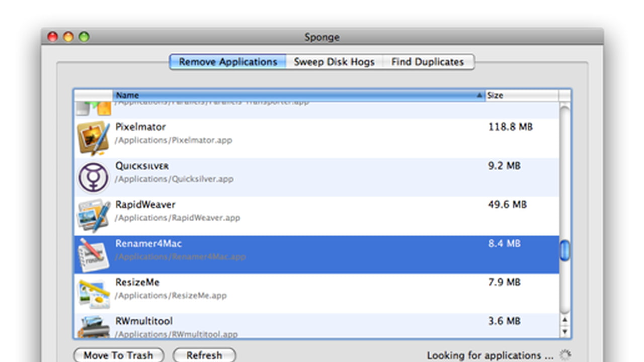Click the /Applications/Pixelmator.app path
This screenshot has height=362, width=644.
174,140
